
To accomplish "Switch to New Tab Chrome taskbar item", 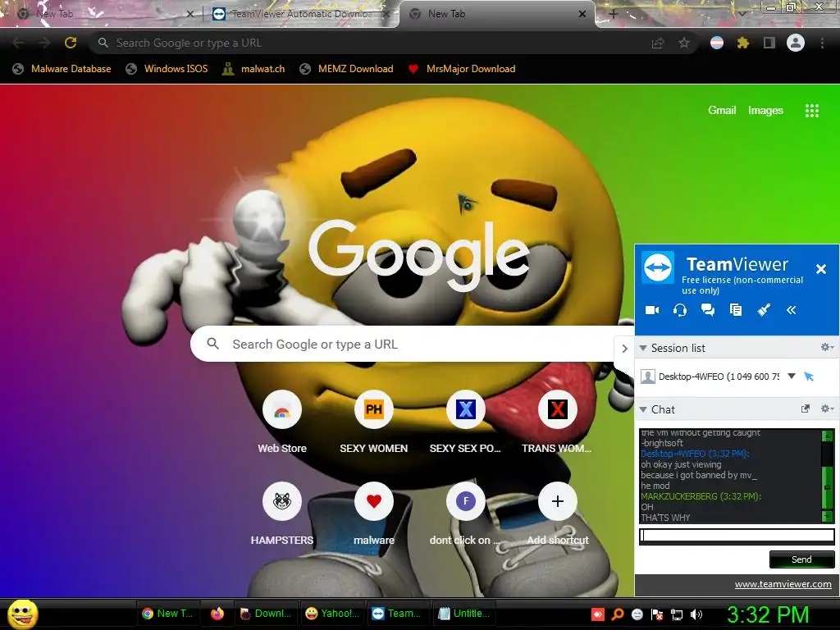I will click(x=168, y=614).
